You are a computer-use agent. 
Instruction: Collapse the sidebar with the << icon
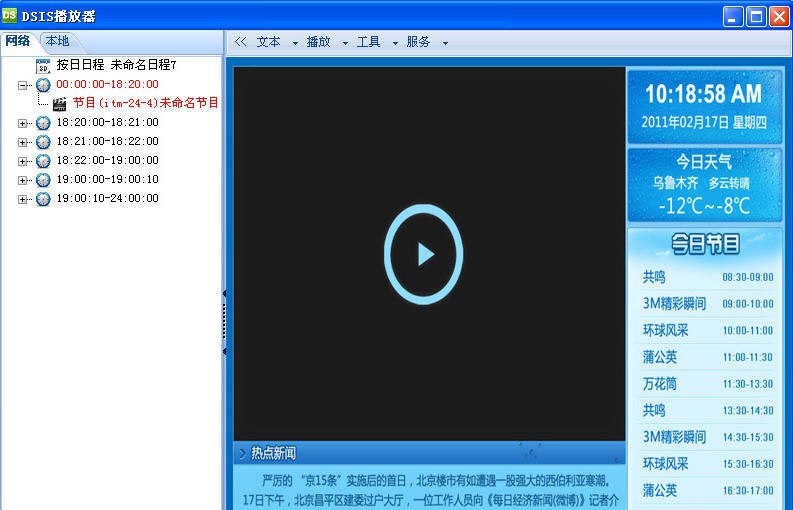240,42
